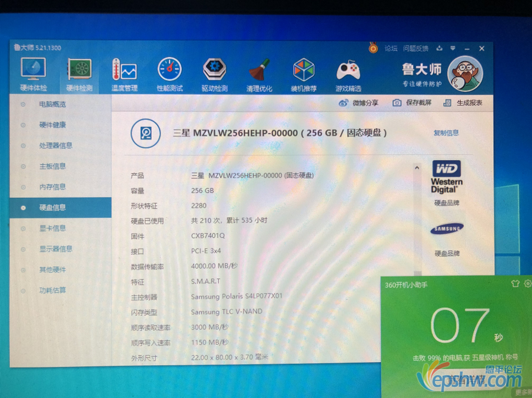Generate a report with 生成报表
Image resolution: width=532 pixels, height=398 pixels.
tap(463, 103)
